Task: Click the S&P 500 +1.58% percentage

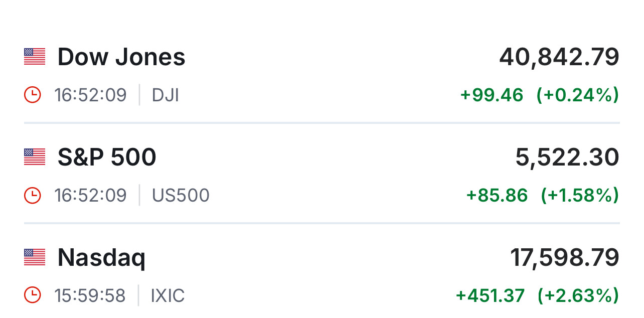Action: 580,195
